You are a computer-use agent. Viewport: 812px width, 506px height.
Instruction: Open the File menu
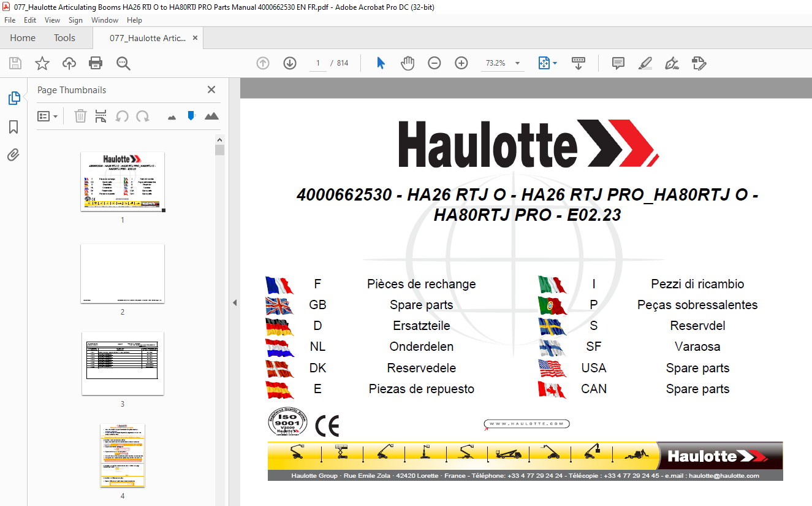click(10, 20)
